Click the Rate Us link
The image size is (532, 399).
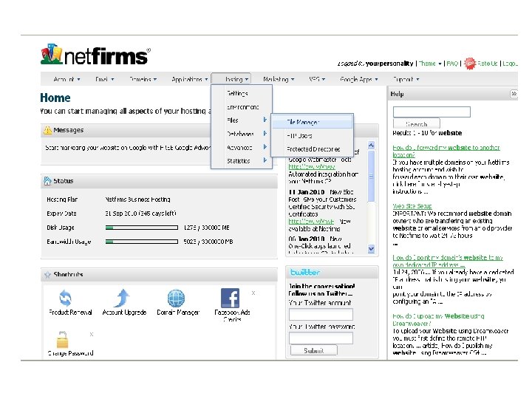coord(487,64)
